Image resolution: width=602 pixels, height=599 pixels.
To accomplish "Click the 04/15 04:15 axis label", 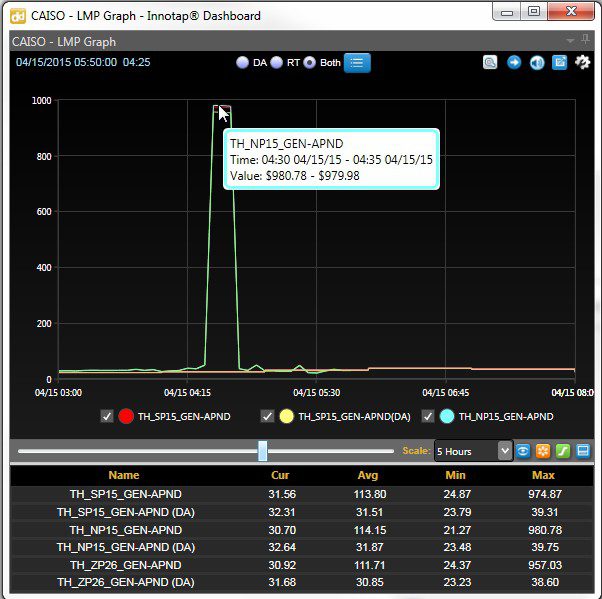I will tap(187, 393).
